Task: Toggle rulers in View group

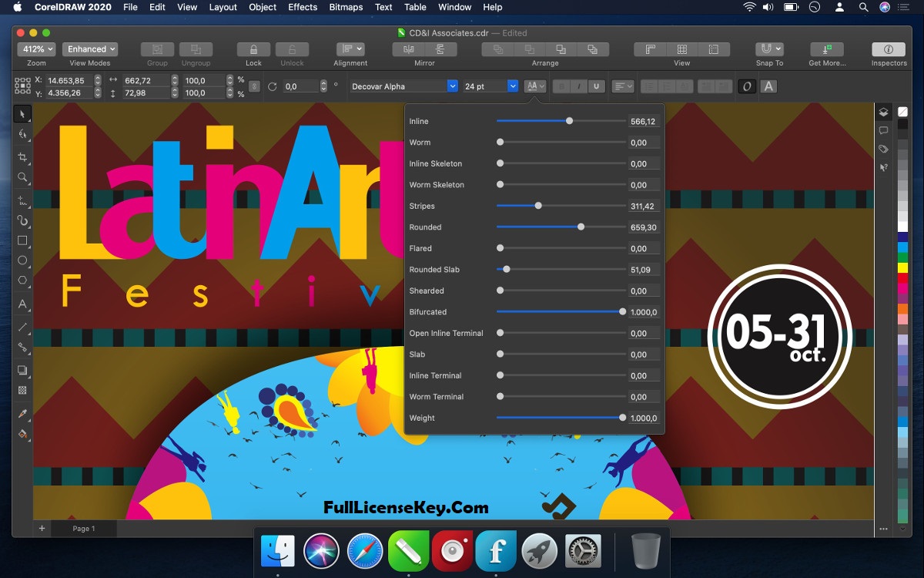Action: click(650, 49)
